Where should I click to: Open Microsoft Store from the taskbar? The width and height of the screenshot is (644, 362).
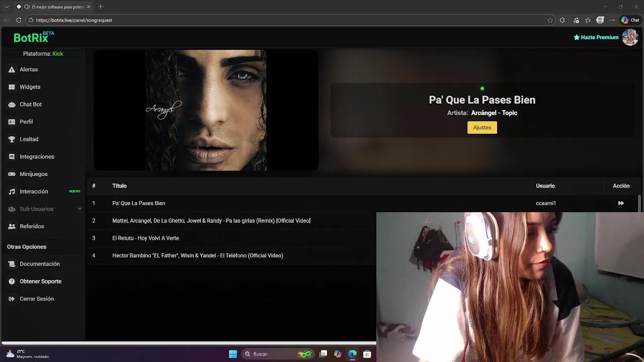pyautogui.click(x=367, y=354)
